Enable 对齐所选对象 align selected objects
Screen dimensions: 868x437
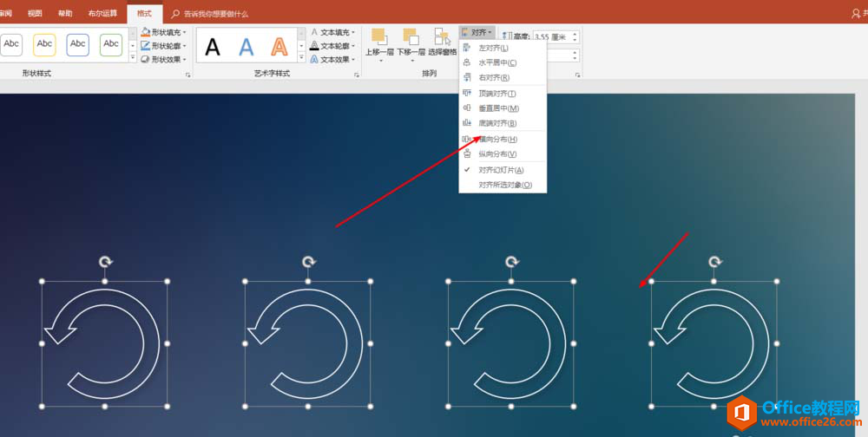505,185
